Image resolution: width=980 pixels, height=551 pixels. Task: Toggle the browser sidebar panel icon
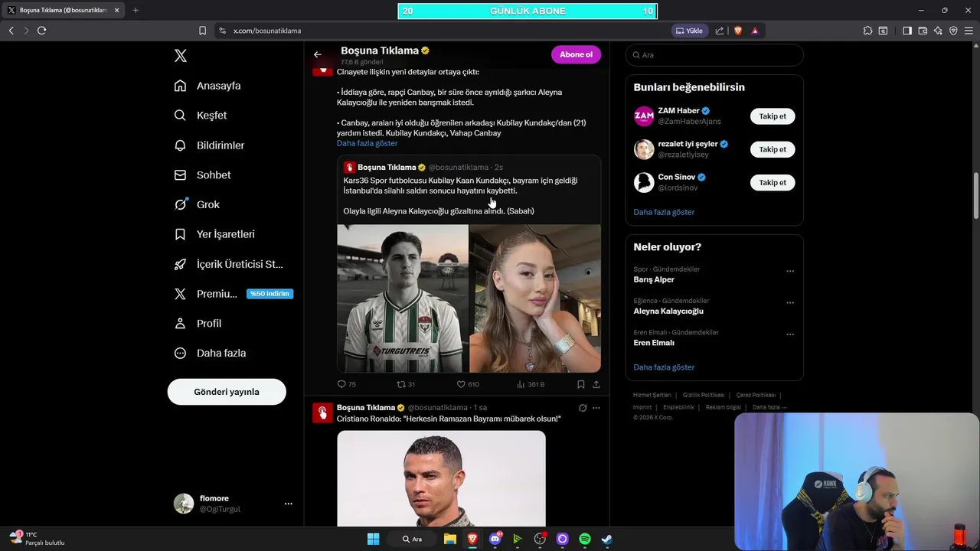click(x=907, y=31)
